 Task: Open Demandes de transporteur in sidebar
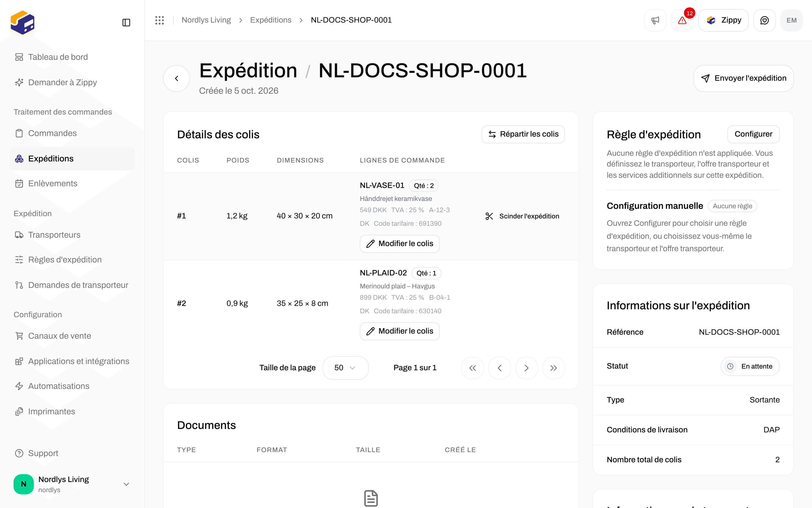[72, 285]
